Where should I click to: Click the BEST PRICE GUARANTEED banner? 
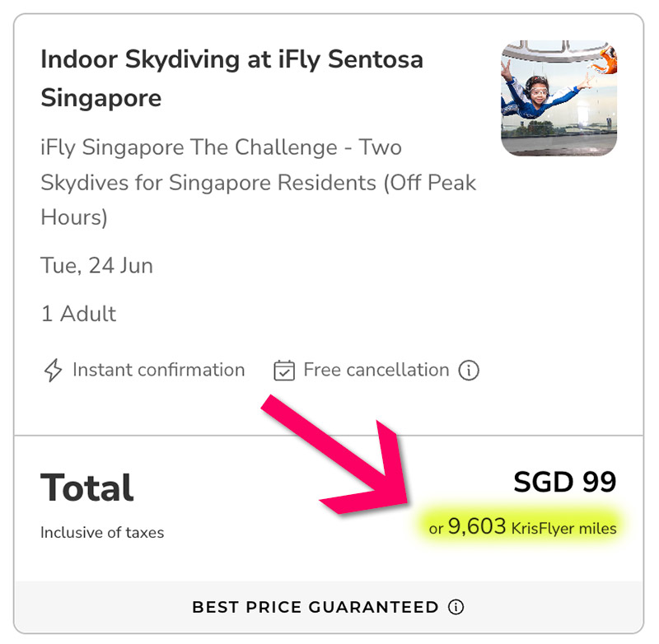click(x=315, y=608)
